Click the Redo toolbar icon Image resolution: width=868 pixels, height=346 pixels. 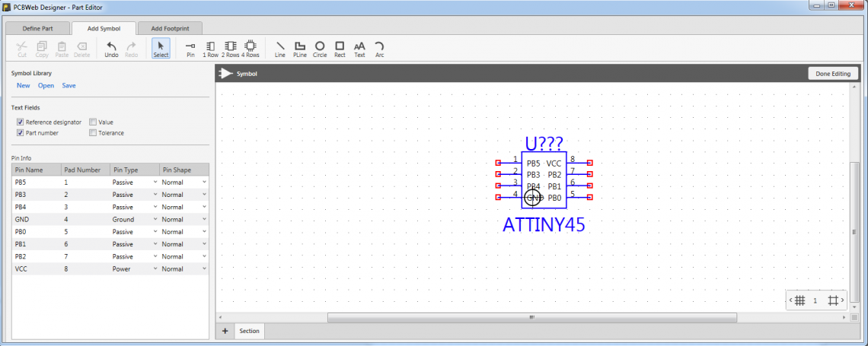click(x=131, y=49)
